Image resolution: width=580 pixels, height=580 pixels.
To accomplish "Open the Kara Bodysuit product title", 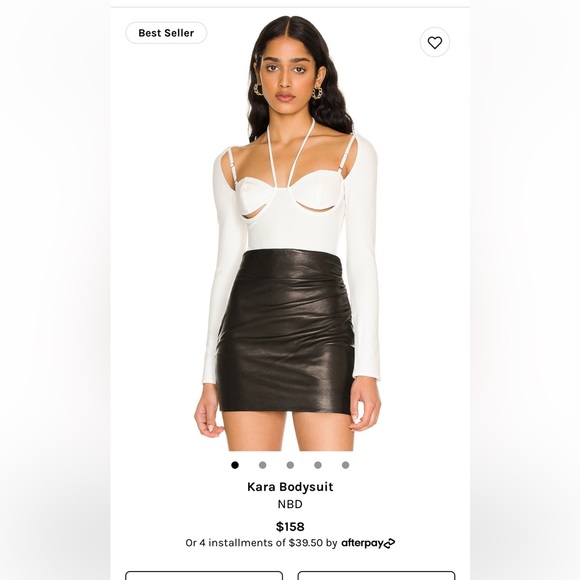I will coord(290,487).
